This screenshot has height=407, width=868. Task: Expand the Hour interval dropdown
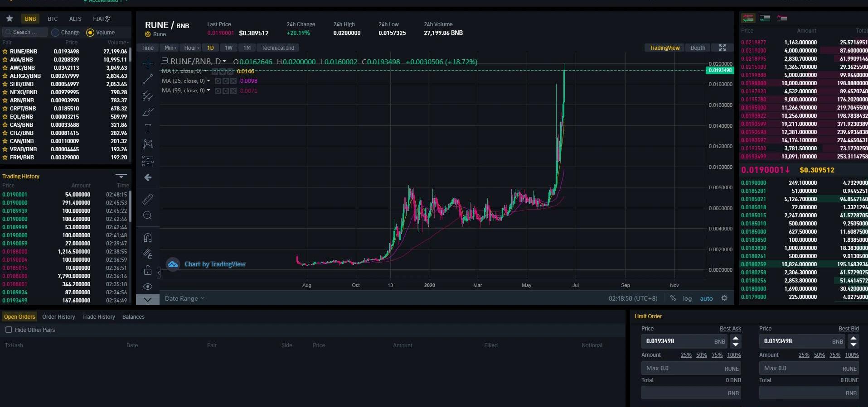[191, 48]
